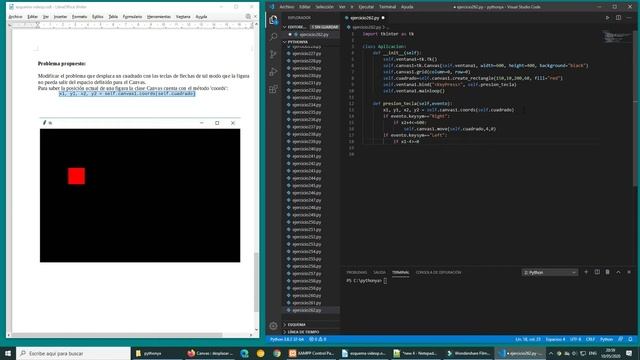This screenshot has width=640, height=360.
Task: Switch to the SALIDA panel tab
Action: tap(379, 272)
